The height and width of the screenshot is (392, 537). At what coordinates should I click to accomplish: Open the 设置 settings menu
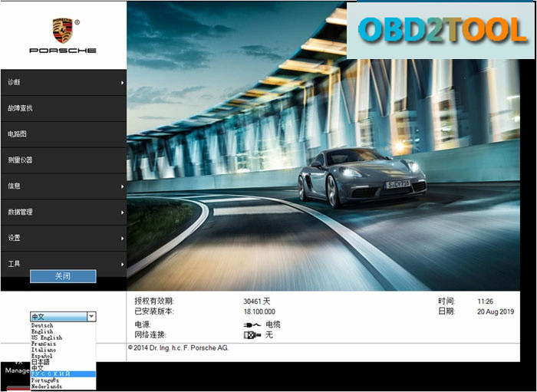(x=64, y=239)
